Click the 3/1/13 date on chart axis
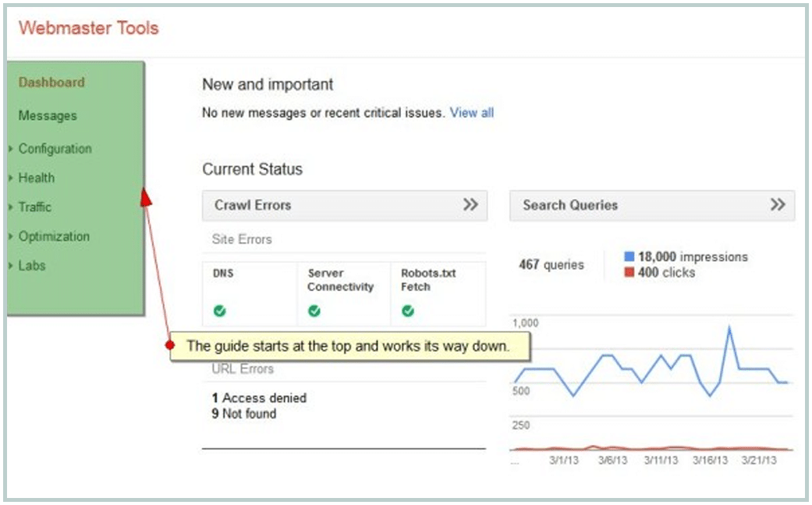Screen dimensions: 812x505 pyautogui.click(x=564, y=460)
